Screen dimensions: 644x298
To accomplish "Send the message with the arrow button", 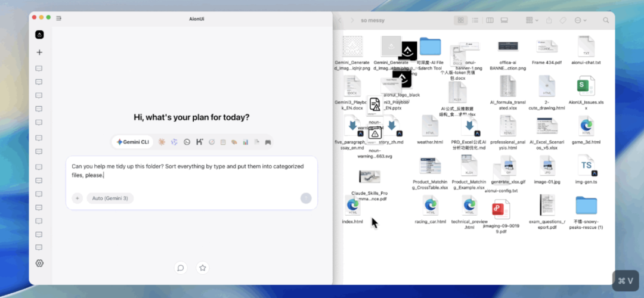I will 306,198.
